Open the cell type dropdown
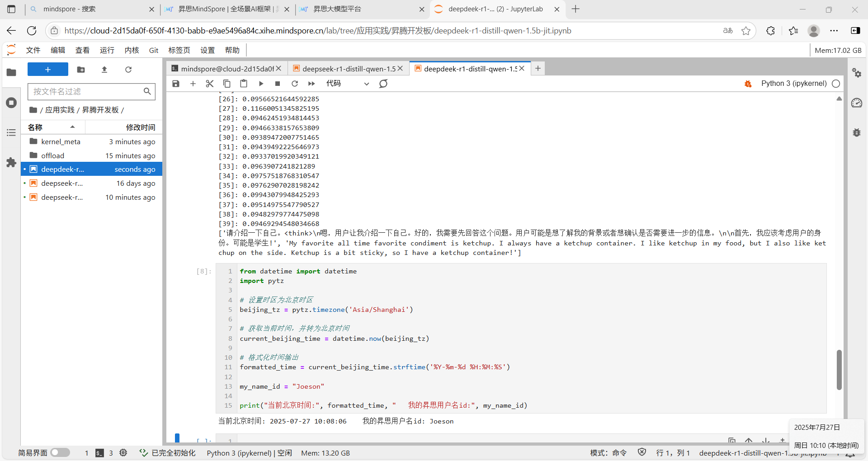Viewport: 868px width, 461px height. click(x=347, y=84)
